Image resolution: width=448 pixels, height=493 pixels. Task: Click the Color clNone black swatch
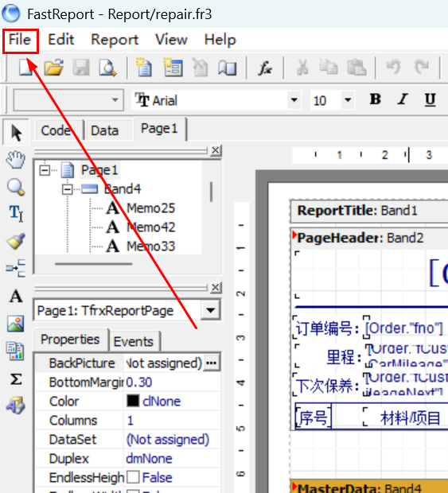tap(133, 401)
